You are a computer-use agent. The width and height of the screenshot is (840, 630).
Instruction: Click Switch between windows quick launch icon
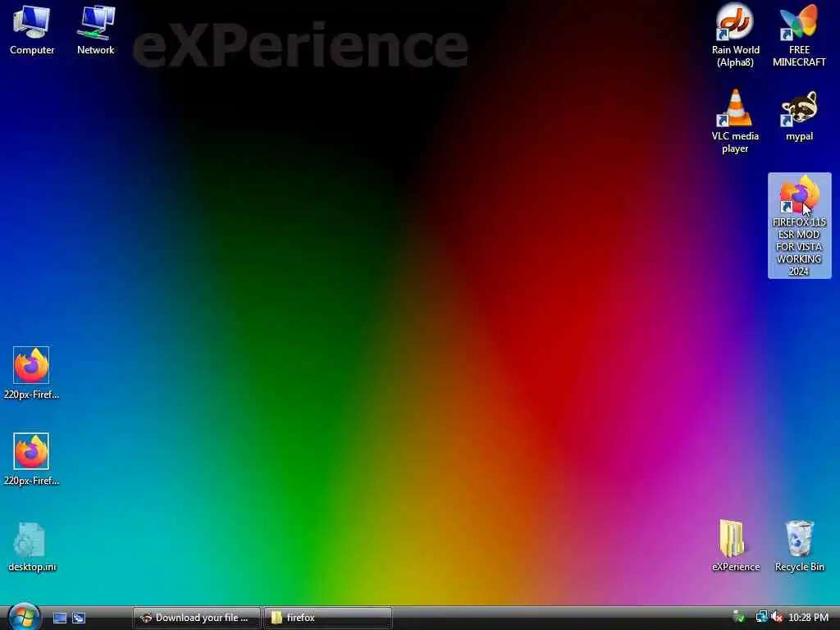tap(79, 618)
